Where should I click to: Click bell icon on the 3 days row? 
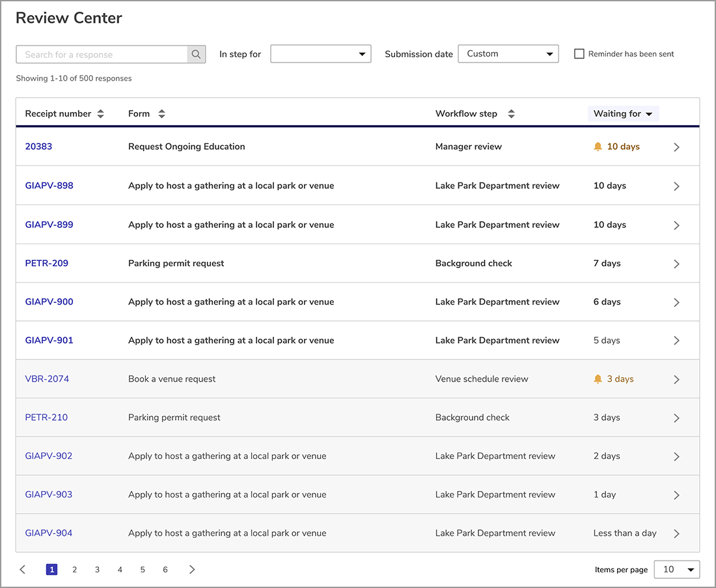(598, 379)
